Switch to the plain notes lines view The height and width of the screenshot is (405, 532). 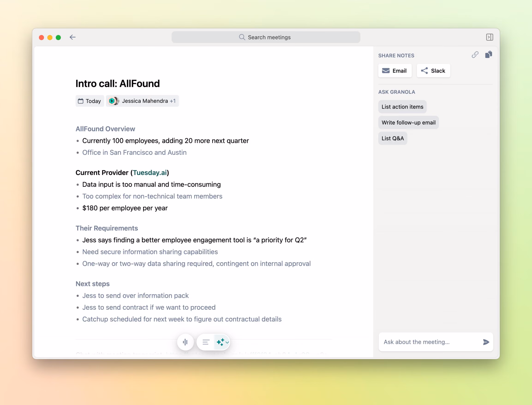206,342
